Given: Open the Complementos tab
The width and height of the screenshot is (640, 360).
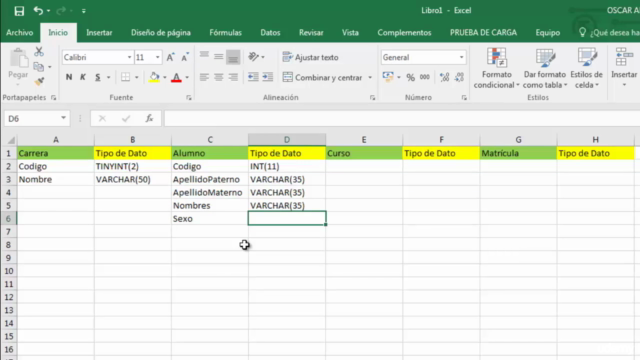Looking at the screenshot, I should coord(404,33).
